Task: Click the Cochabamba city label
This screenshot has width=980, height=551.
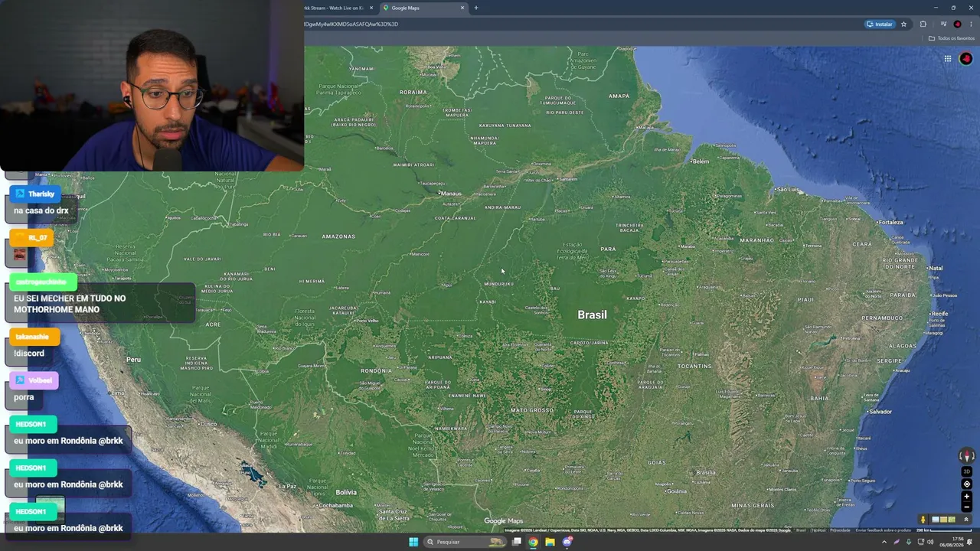Action: [335, 505]
